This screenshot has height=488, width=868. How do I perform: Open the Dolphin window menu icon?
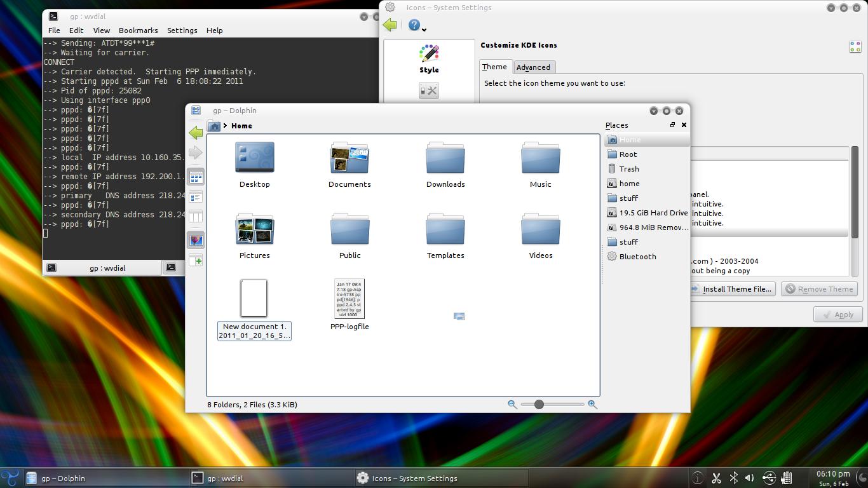(196, 111)
